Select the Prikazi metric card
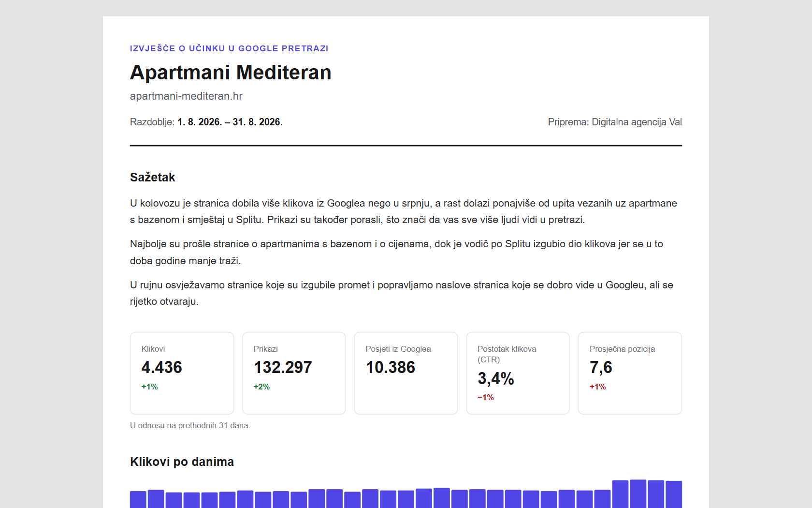Image resolution: width=812 pixels, height=508 pixels. click(x=294, y=373)
